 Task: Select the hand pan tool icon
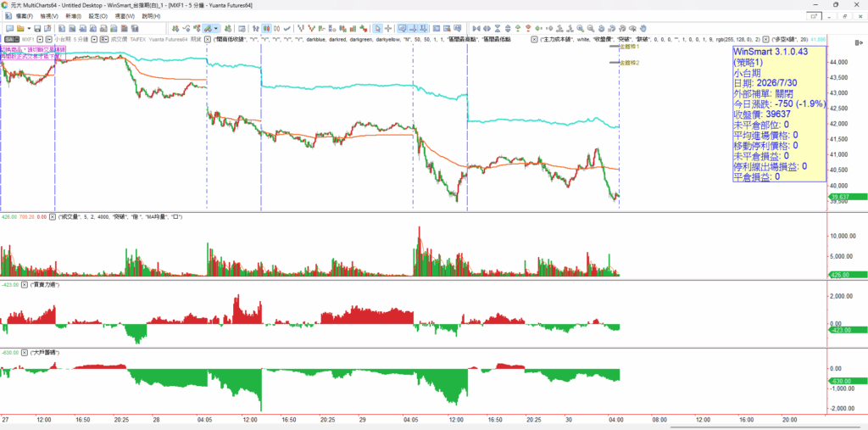click(x=643, y=28)
